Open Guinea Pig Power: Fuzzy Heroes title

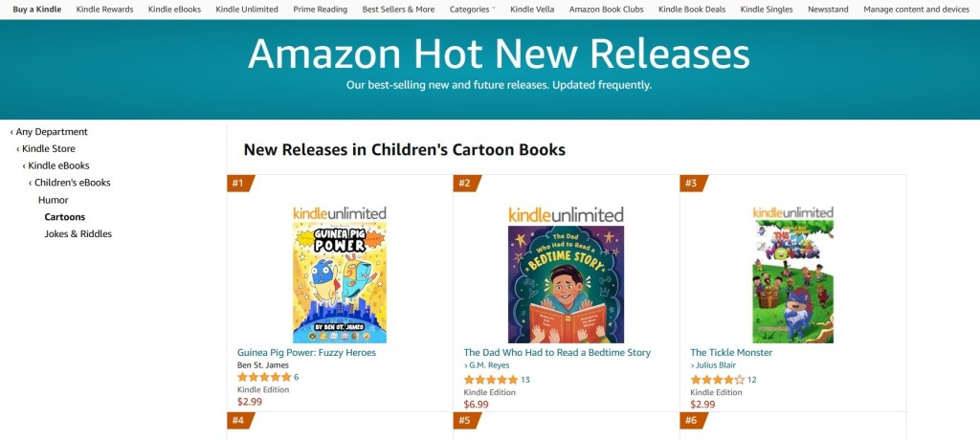click(x=306, y=353)
